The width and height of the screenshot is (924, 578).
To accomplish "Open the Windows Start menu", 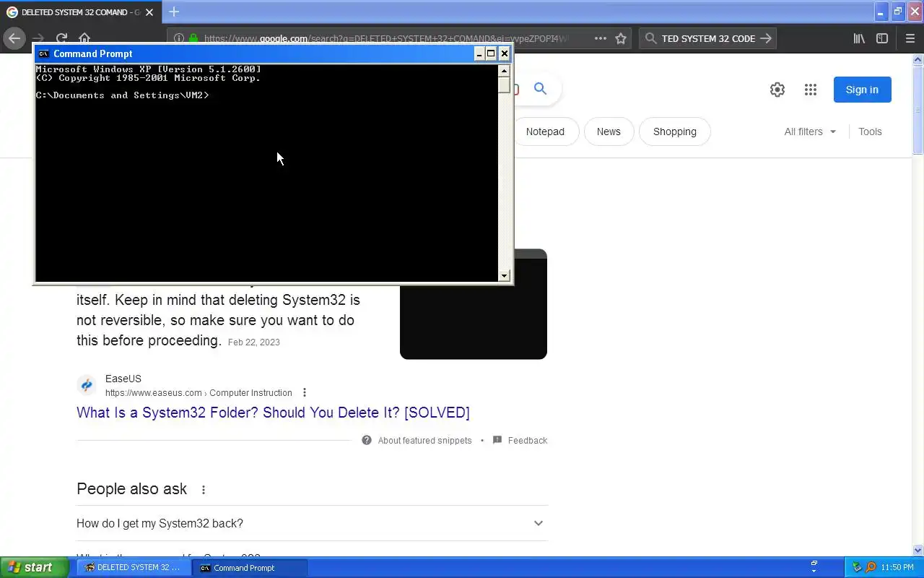I will (x=34, y=567).
